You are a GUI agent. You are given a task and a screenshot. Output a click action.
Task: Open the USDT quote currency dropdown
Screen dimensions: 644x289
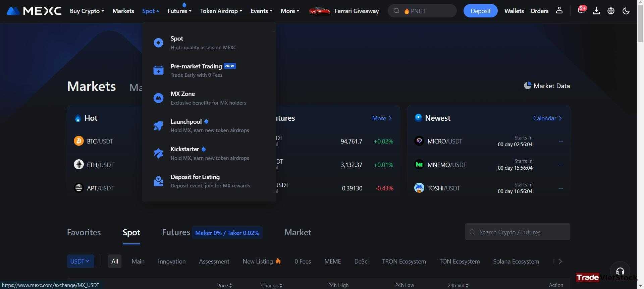click(x=80, y=261)
